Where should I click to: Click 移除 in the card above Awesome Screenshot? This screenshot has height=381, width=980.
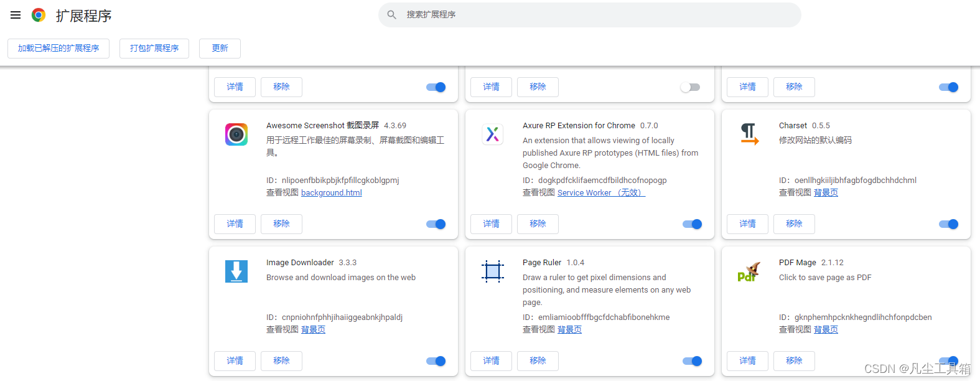tap(281, 87)
